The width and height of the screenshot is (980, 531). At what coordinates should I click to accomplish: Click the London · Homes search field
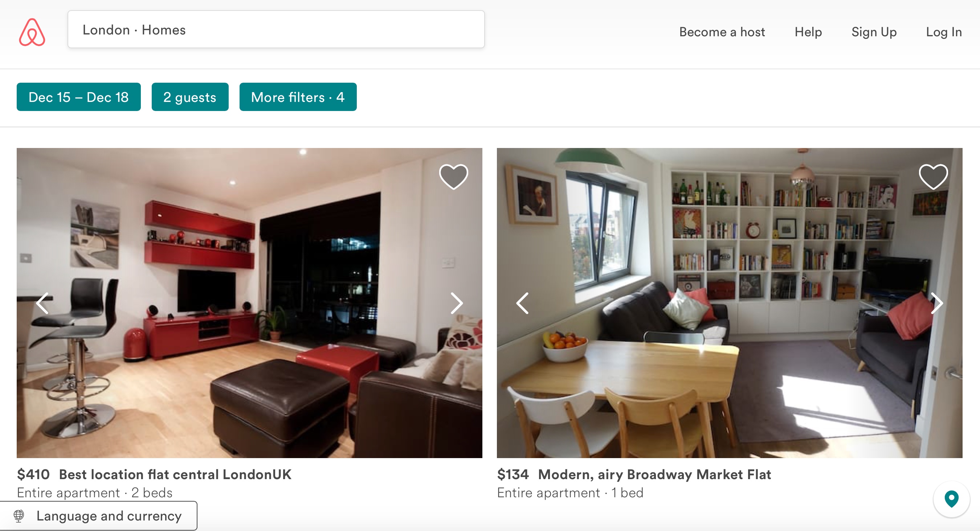[x=276, y=29]
